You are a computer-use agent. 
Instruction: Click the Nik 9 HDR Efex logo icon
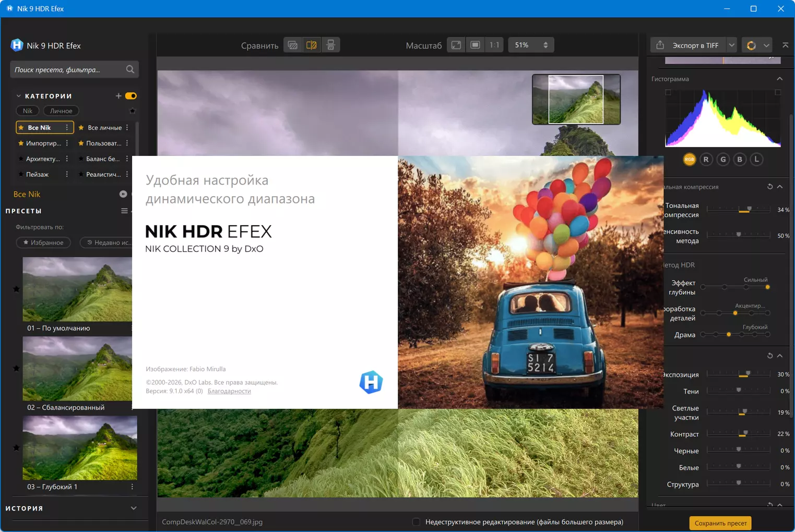(x=17, y=45)
